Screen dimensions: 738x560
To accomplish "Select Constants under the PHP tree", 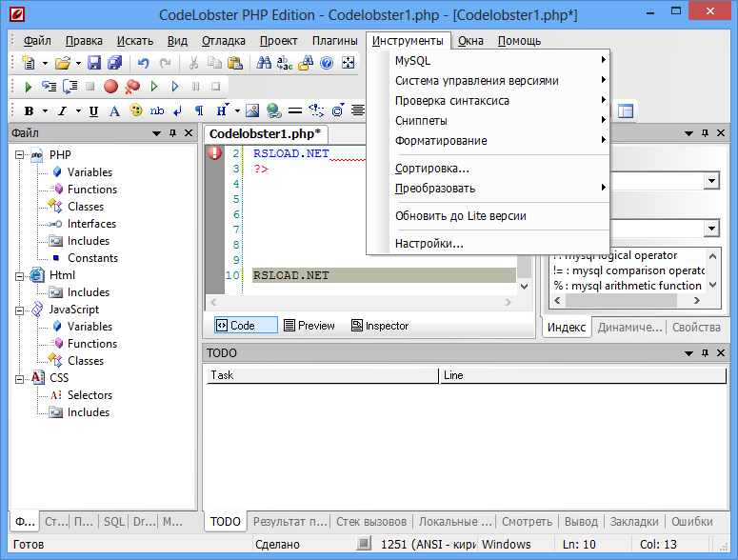I will click(92, 258).
